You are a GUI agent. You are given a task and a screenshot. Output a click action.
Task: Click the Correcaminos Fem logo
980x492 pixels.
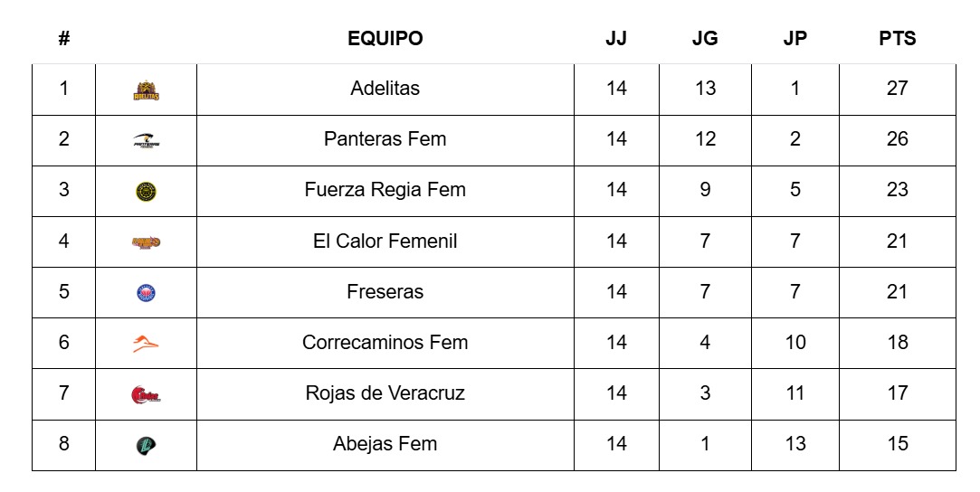[x=146, y=343]
